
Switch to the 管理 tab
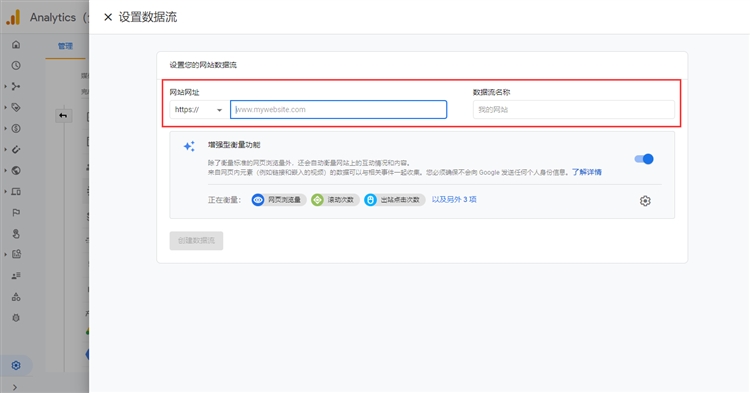tap(65, 46)
